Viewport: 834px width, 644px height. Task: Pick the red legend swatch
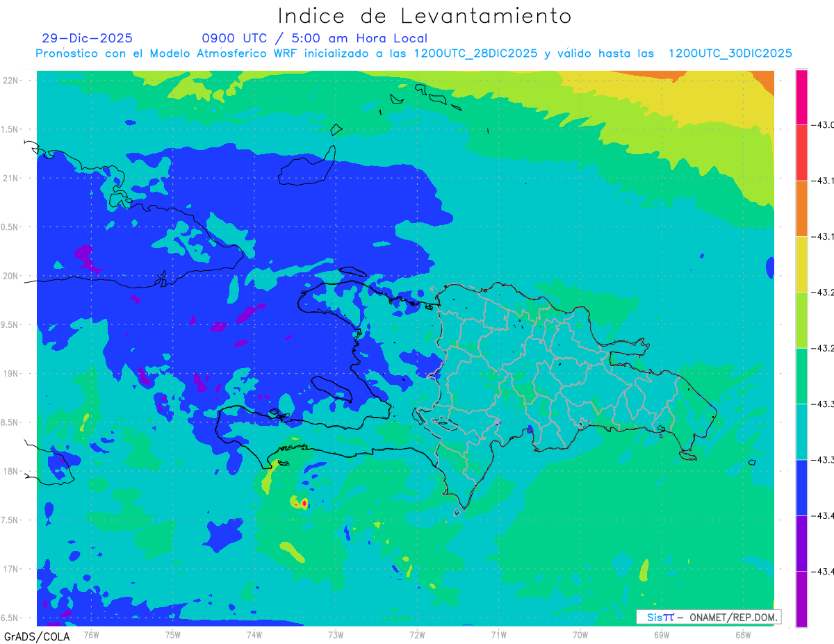click(801, 153)
